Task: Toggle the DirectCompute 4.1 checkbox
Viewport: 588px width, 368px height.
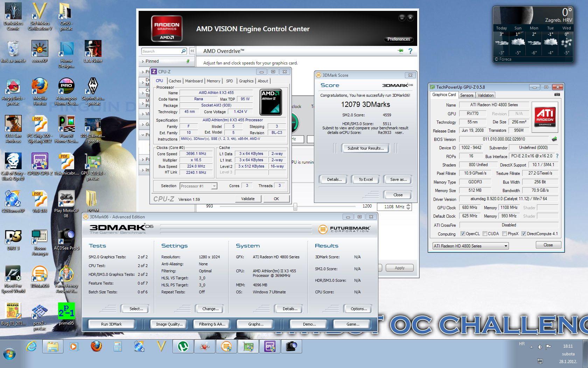Action: point(524,234)
